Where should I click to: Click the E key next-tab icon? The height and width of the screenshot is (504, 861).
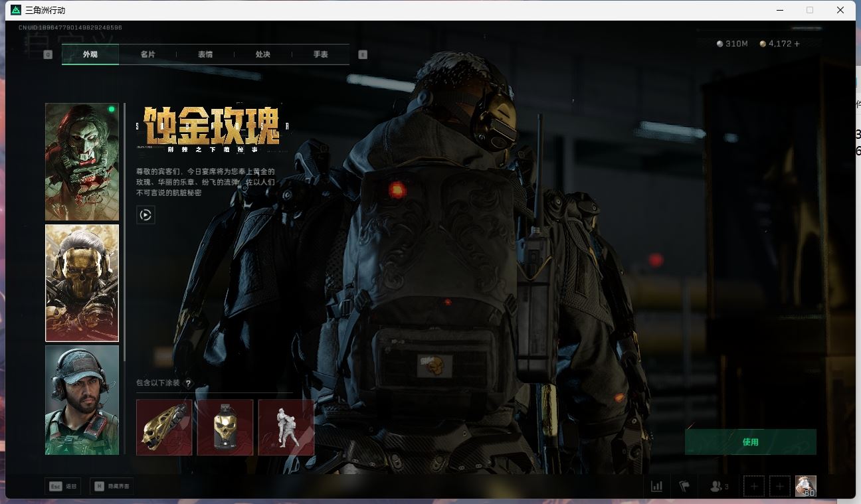(x=363, y=54)
